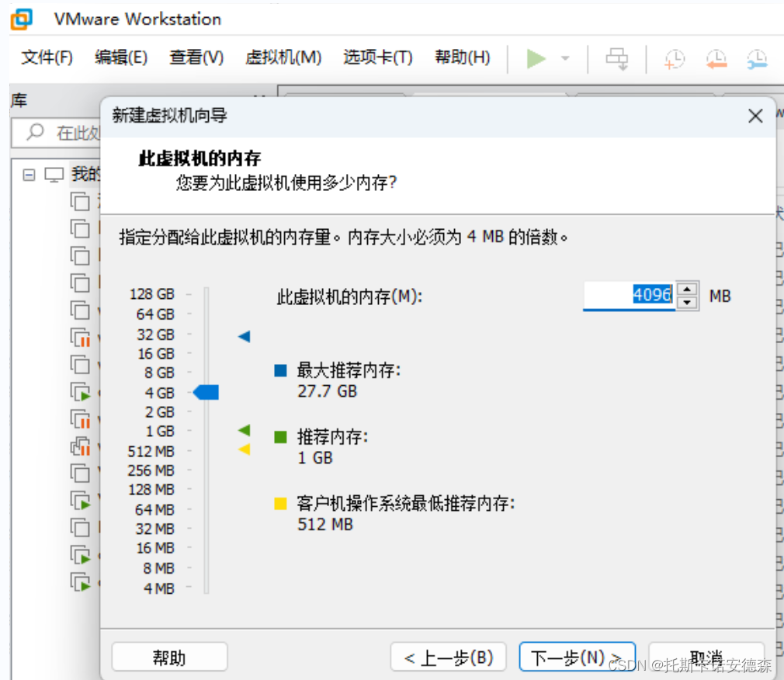Click the send Ctrl+Alt+Del toolbar icon

pyautogui.click(x=617, y=59)
